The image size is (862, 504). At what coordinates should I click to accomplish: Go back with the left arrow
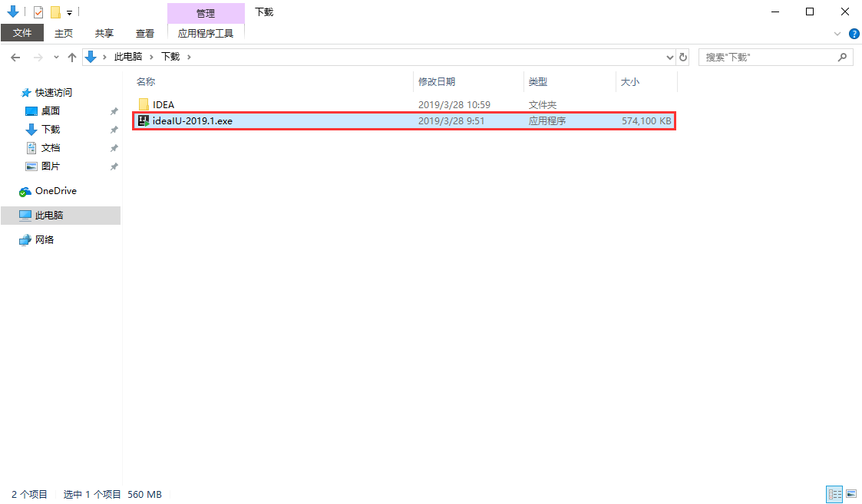coord(15,58)
